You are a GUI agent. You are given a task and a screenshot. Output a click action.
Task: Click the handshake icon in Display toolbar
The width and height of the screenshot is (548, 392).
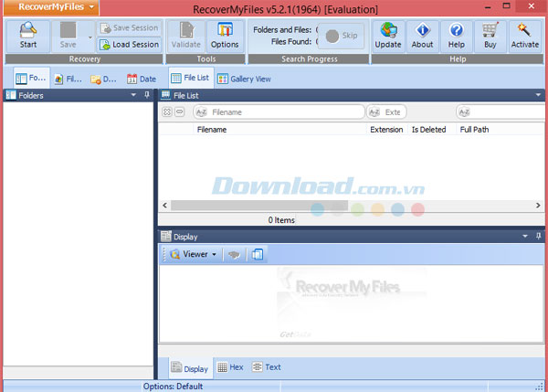[234, 255]
